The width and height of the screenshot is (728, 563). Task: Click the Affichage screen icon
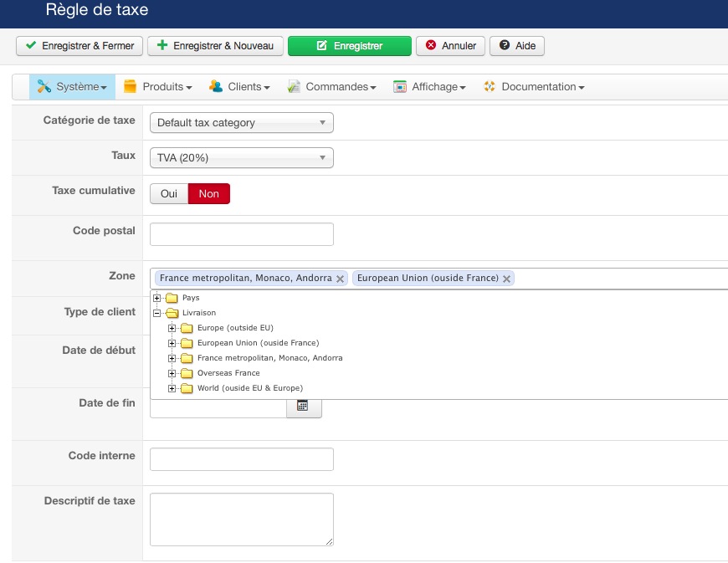coord(400,87)
